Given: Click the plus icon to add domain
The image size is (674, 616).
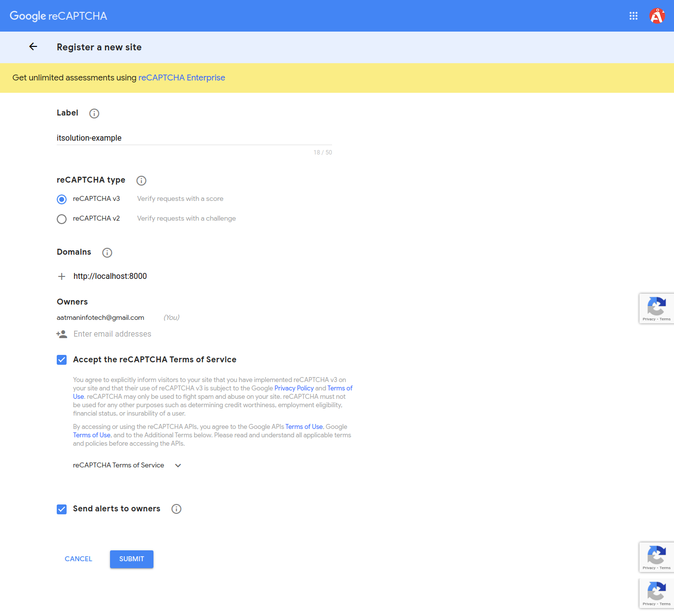Looking at the screenshot, I should [62, 276].
